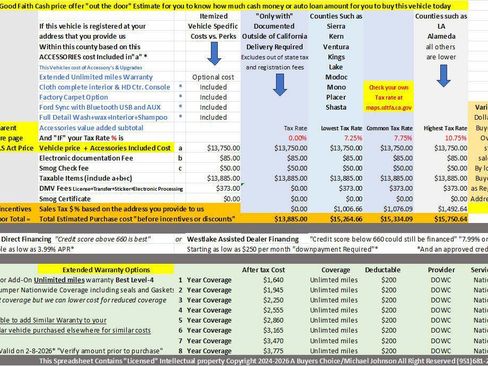The width and height of the screenshot is (488, 366).
Task: Click the $1,945 two-year coverage cost
Action: point(273,290)
